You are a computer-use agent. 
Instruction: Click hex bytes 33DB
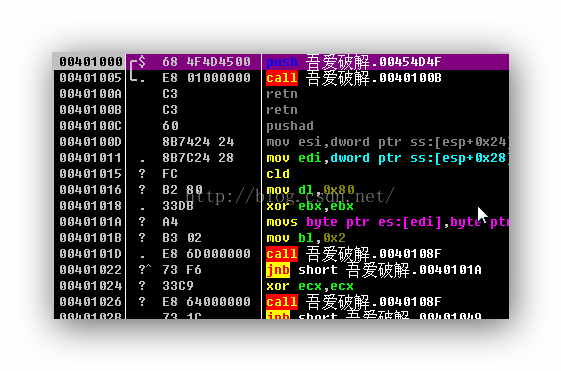pyautogui.click(x=178, y=206)
